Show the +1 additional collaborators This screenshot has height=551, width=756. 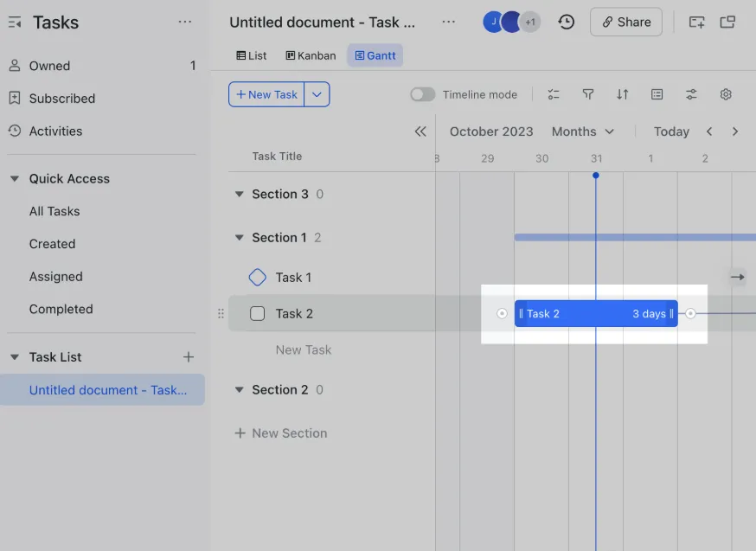[530, 22]
